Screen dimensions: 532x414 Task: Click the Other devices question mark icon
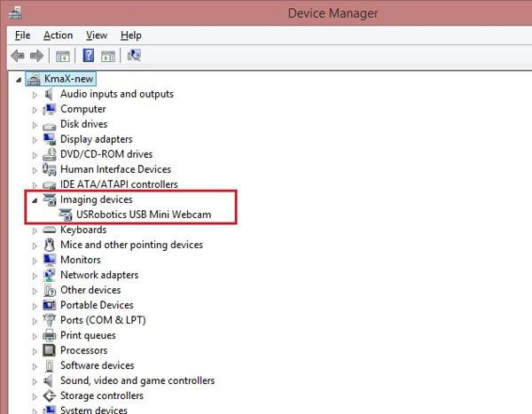pyautogui.click(x=50, y=290)
